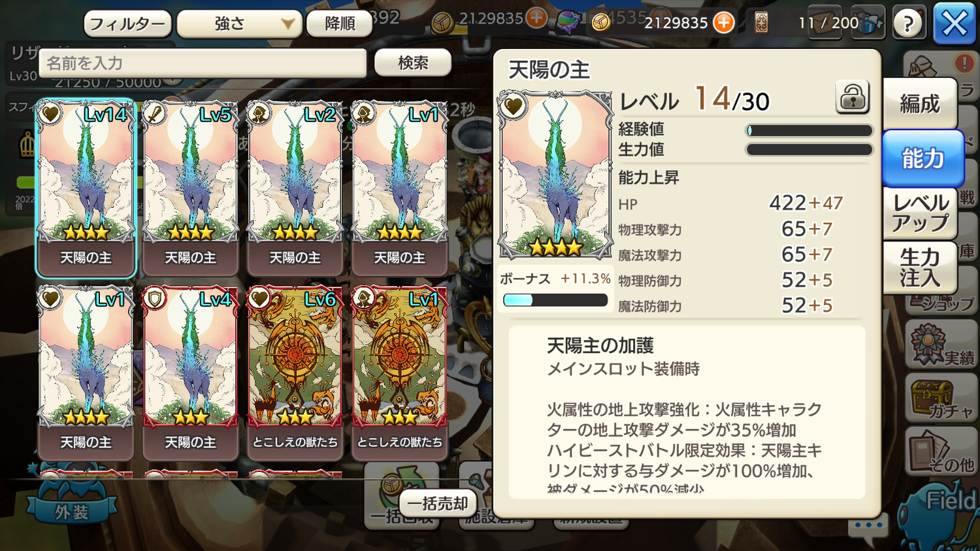Click the inventory box icon beside 11/200
This screenshot has width=980, height=551.
click(871, 24)
